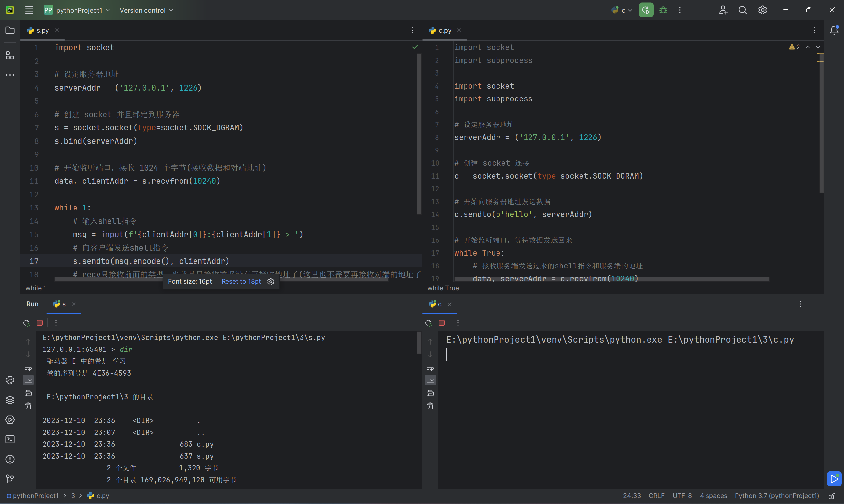This screenshot has width=844, height=504.
Task: Rerun 's' in the left run panel
Action: (x=27, y=322)
